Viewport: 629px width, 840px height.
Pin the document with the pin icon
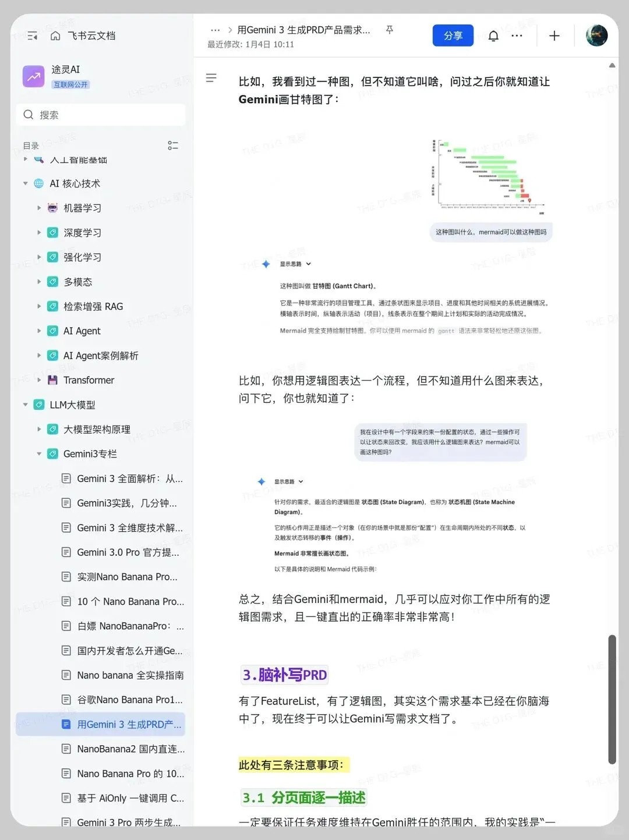390,30
